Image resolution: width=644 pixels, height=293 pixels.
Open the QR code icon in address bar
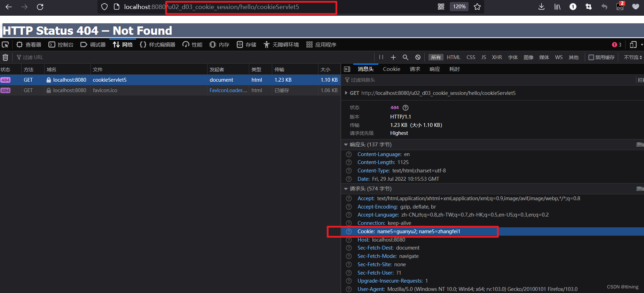pyautogui.click(x=441, y=7)
